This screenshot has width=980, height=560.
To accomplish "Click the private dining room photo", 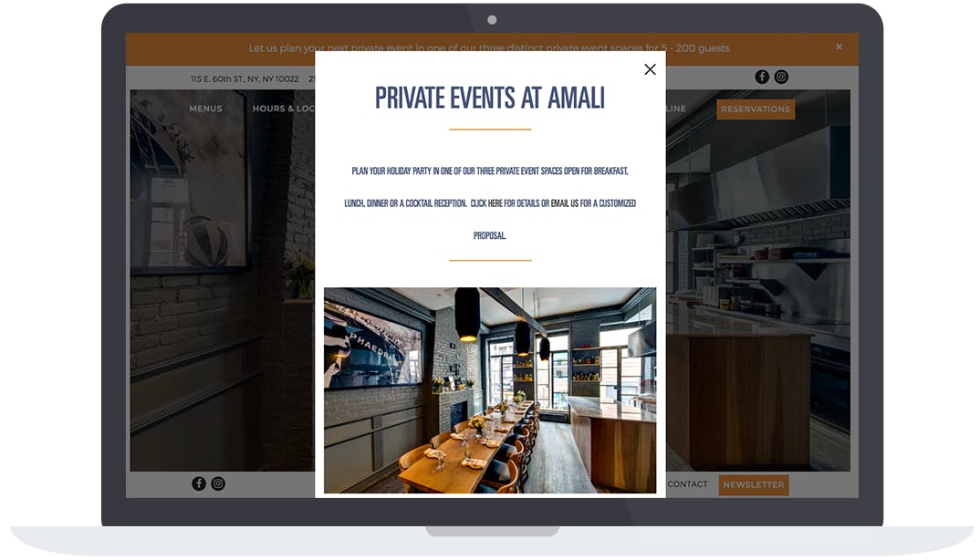I will coord(490,390).
